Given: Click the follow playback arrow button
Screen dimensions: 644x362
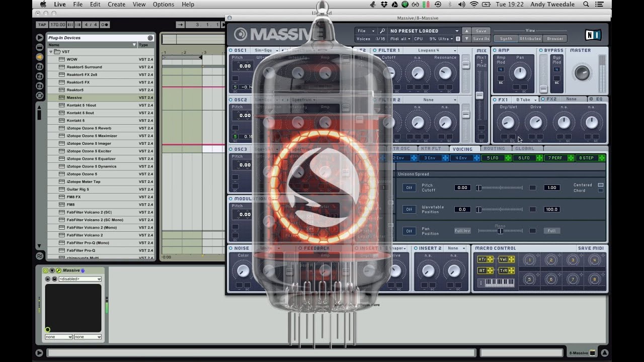Looking at the screenshot, I should coord(180,25).
